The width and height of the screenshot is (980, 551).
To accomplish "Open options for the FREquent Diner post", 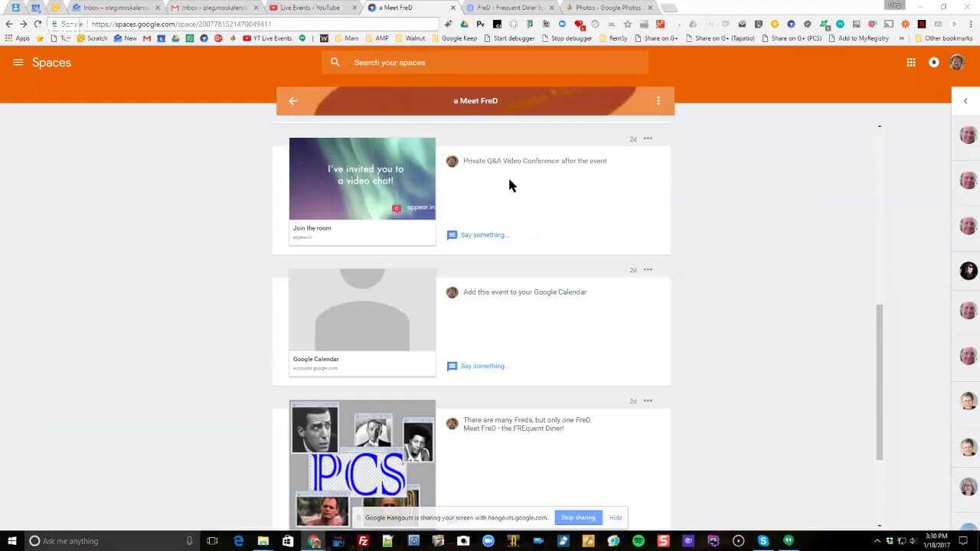I will pyautogui.click(x=648, y=400).
